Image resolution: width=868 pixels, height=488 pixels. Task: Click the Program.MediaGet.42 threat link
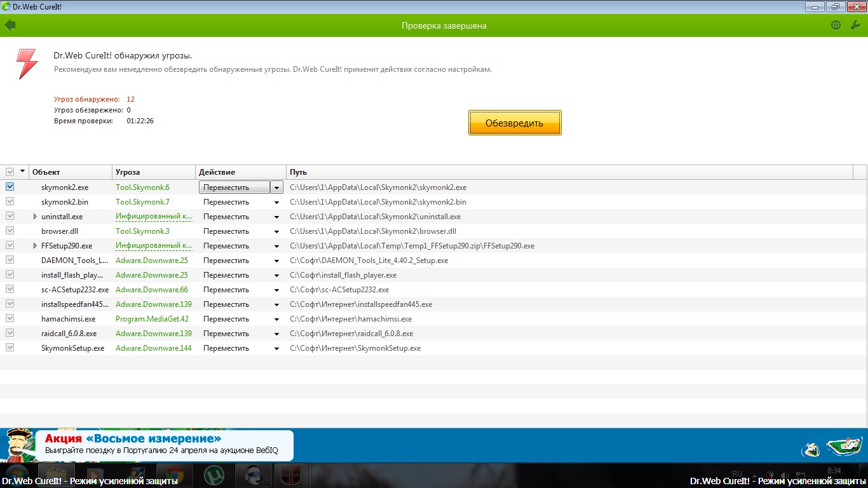(152, 319)
